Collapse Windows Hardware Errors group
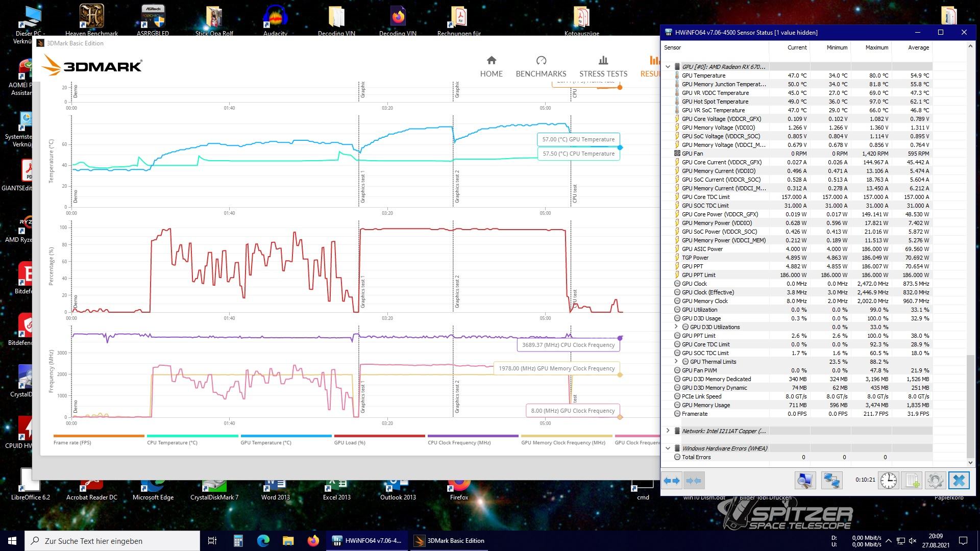The width and height of the screenshot is (980, 551). coord(668,448)
